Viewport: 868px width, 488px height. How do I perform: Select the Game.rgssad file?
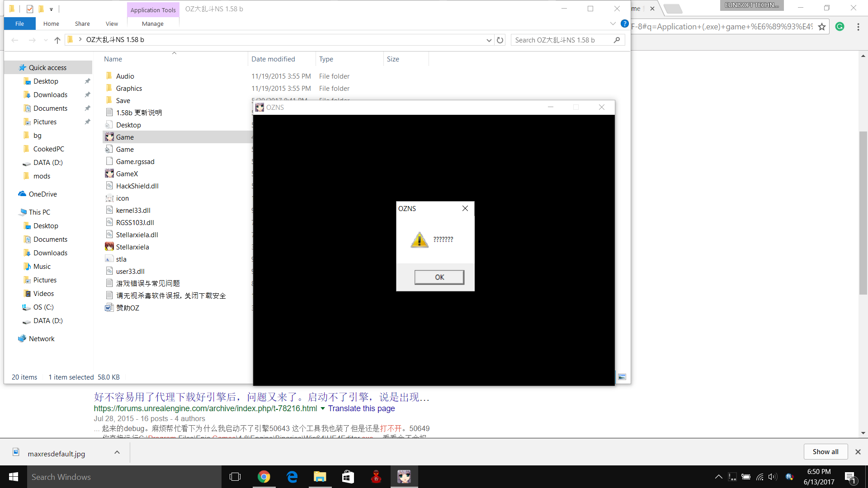click(135, 161)
